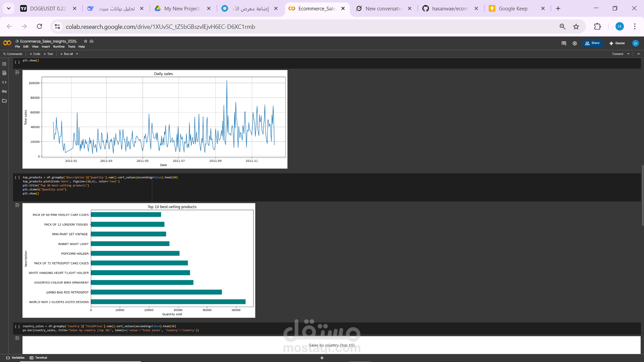Click the Share button
This screenshot has width=644, height=362.
(592, 43)
